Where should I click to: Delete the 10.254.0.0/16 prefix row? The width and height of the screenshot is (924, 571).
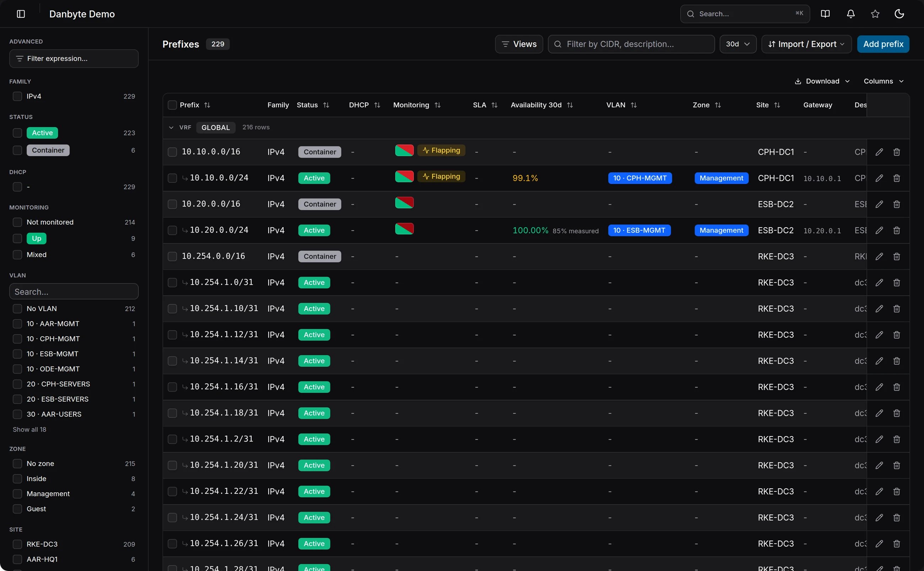point(897,256)
